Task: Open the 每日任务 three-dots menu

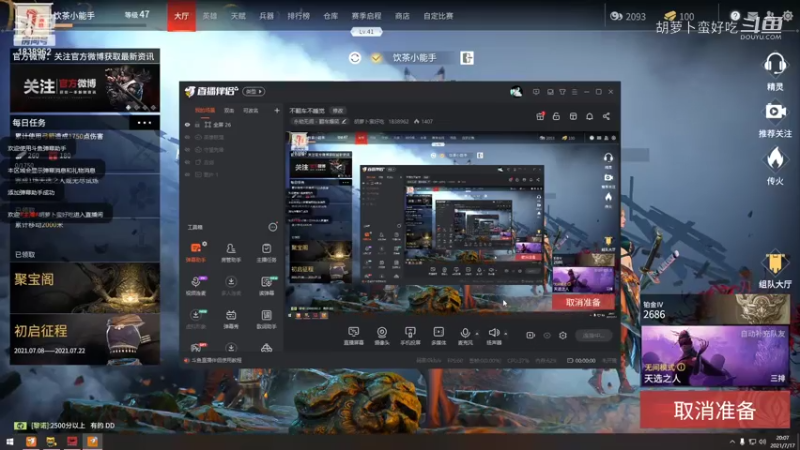Action: [144, 122]
